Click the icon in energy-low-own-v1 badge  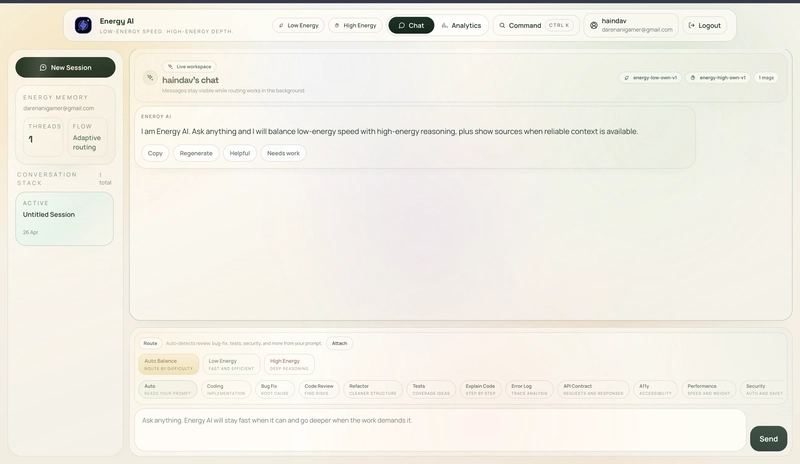[627, 78]
